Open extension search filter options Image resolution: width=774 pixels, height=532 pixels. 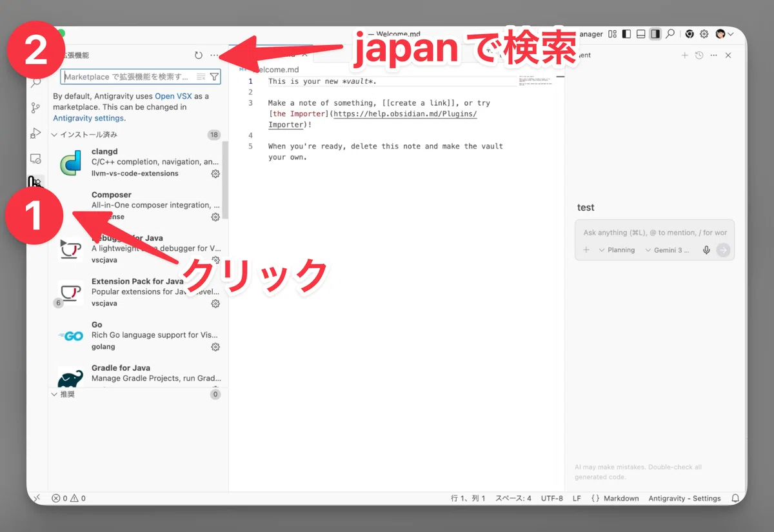pos(214,77)
